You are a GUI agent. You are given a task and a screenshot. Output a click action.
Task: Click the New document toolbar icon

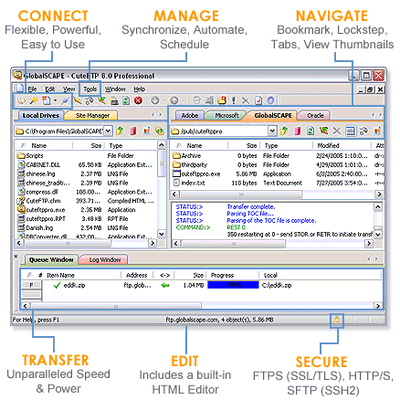(46, 100)
